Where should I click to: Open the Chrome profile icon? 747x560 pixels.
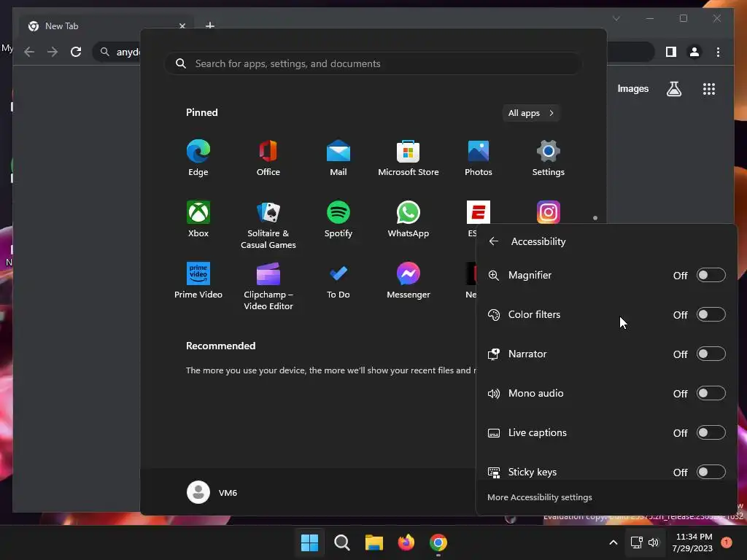694,52
